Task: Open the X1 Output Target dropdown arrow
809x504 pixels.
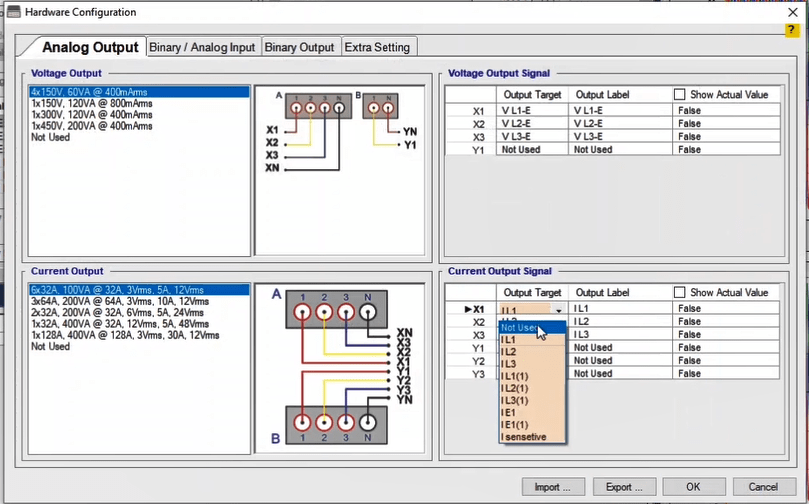Action: (559, 310)
